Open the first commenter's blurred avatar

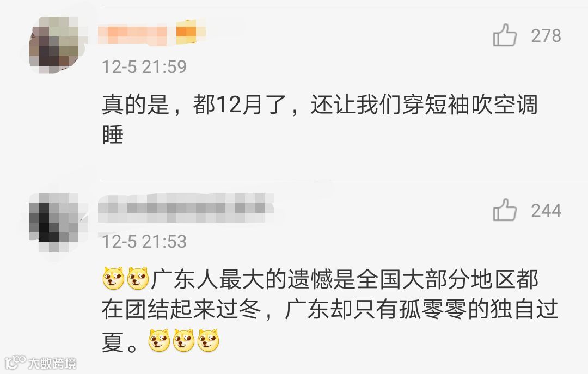pos(56,45)
